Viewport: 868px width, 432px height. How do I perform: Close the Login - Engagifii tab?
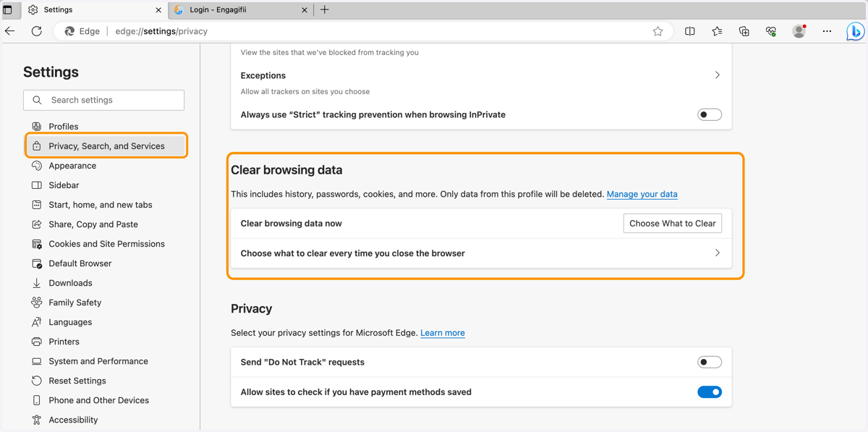tap(305, 10)
